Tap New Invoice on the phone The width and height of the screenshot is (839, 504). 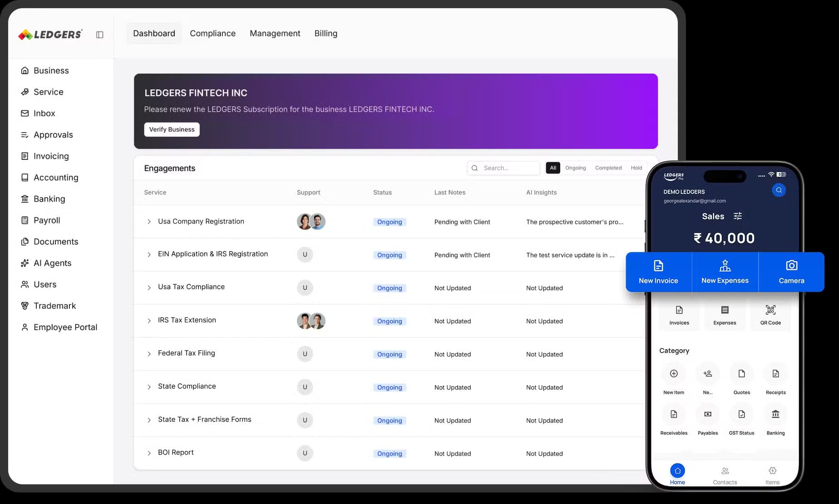click(x=658, y=272)
